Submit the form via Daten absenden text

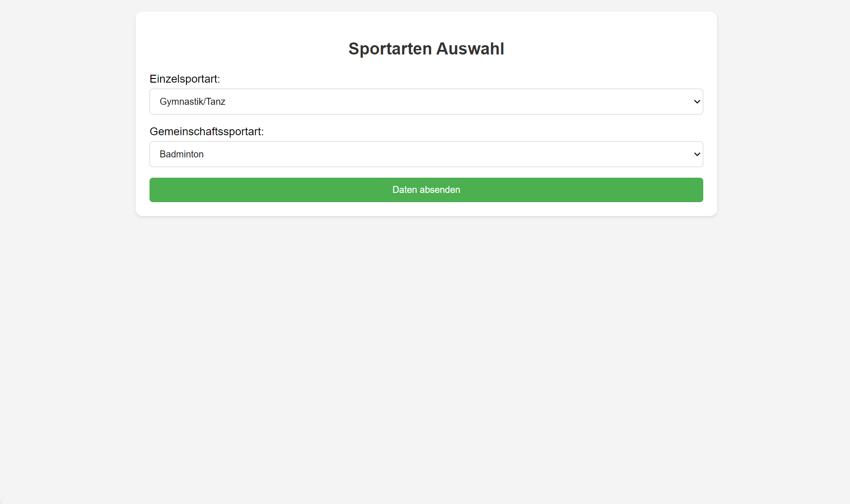[426, 190]
